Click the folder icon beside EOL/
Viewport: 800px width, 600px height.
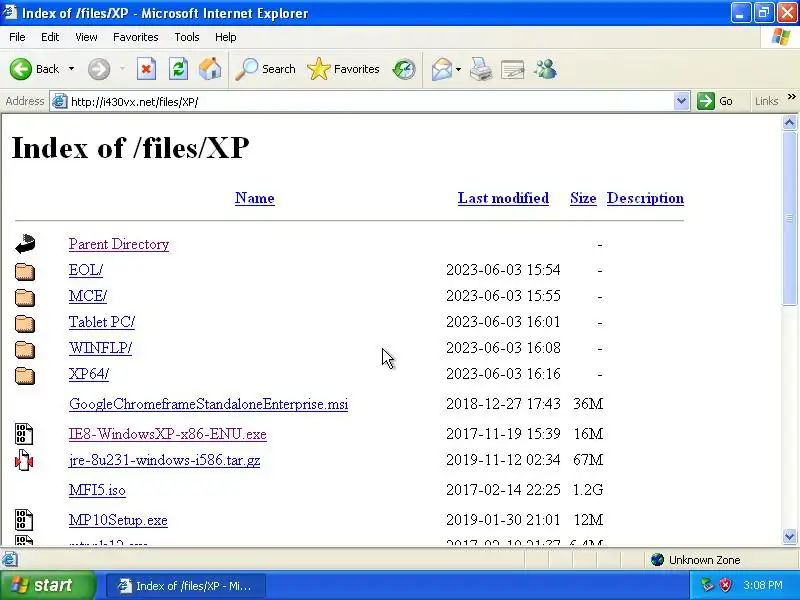tap(24, 271)
